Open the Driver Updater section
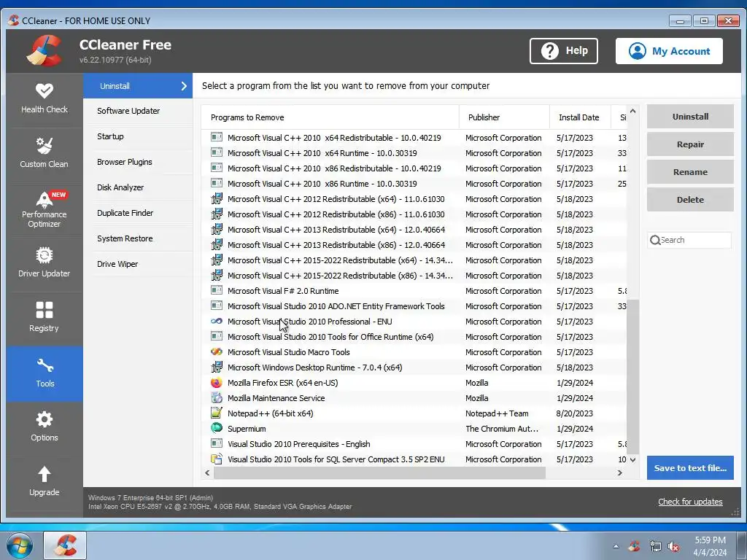The image size is (747, 560). coord(44,264)
